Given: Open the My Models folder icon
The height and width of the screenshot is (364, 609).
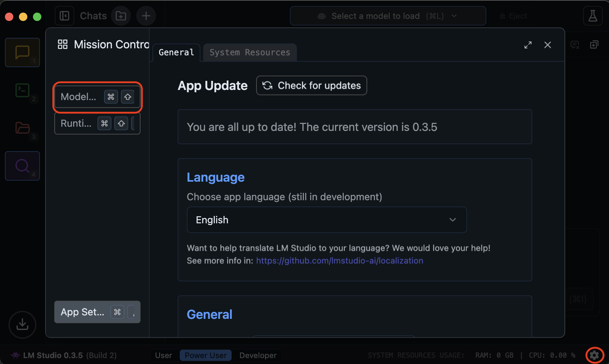Looking at the screenshot, I should click(22, 128).
